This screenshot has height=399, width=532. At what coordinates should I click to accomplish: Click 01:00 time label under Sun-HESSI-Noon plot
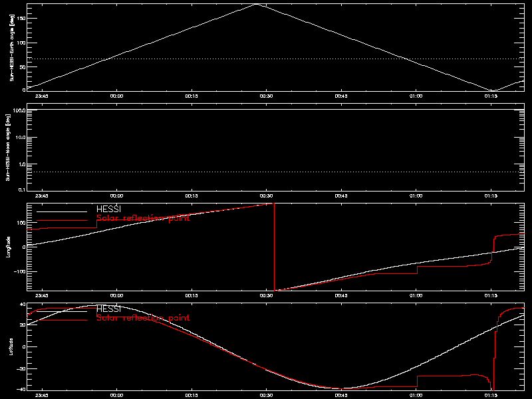[416, 196]
